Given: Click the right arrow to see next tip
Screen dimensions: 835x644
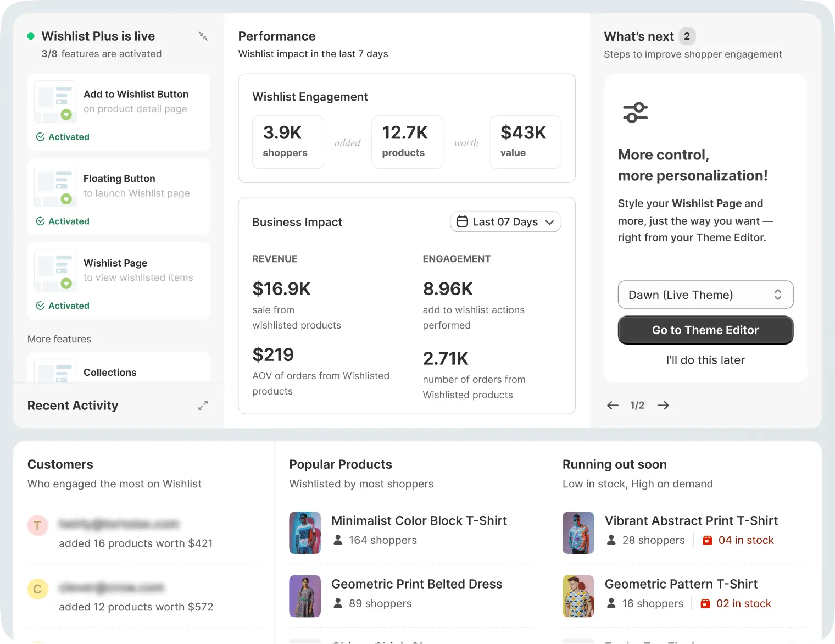Looking at the screenshot, I should click(663, 405).
